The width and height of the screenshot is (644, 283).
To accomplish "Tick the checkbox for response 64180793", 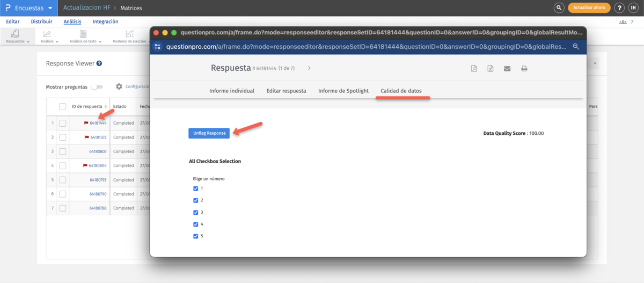I will pyautogui.click(x=63, y=180).
